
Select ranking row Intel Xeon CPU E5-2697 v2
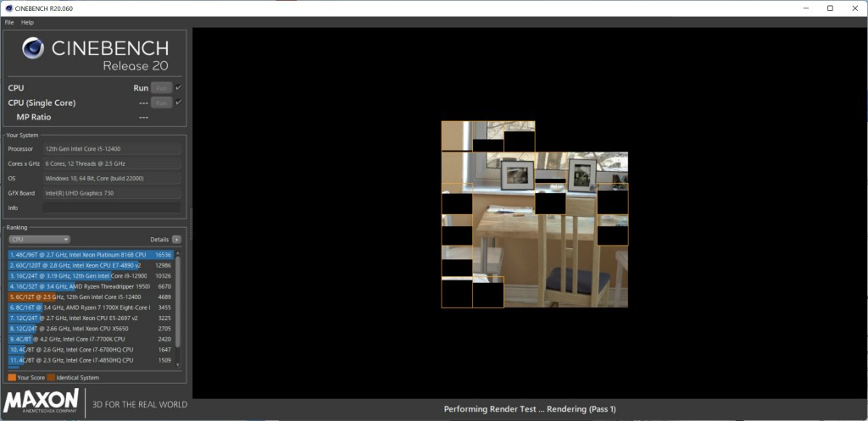coord(91,319)
